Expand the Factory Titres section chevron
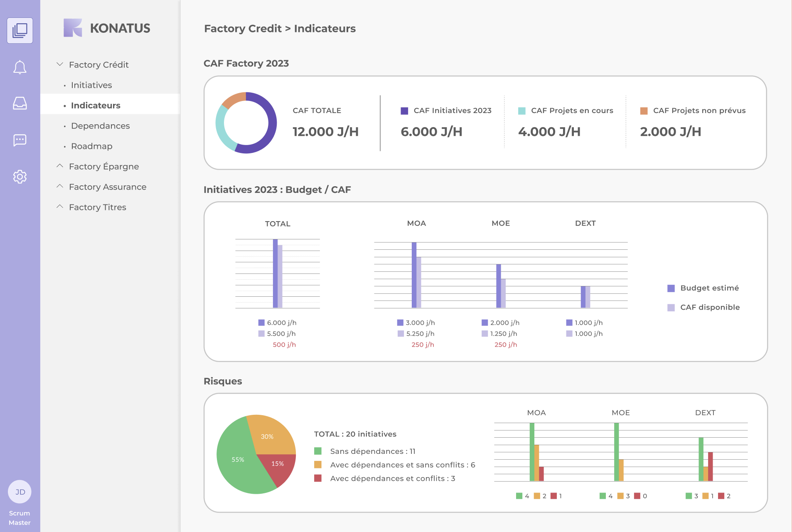This screenshot has height=532, width=792. click(x=60, y=207)
